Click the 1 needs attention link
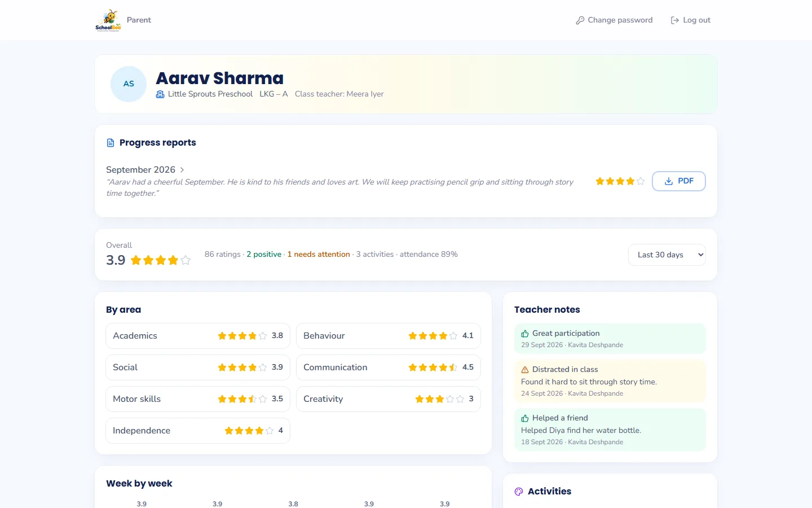 [x=319, y=255]
